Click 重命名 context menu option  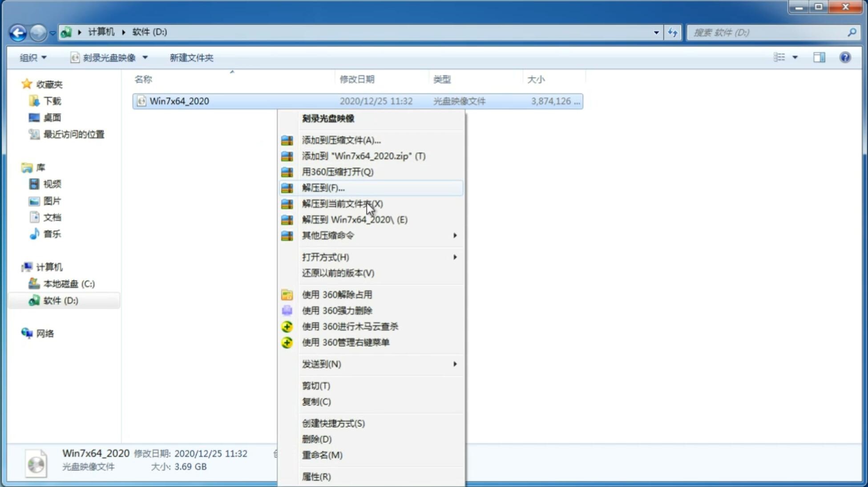tap(322, 455)
